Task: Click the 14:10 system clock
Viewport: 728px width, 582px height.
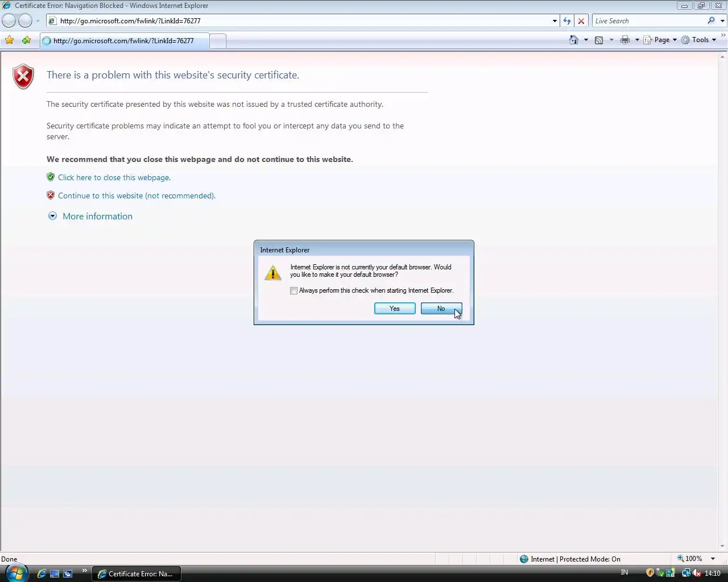Action: pyautogui.click(x=713, y=573)
